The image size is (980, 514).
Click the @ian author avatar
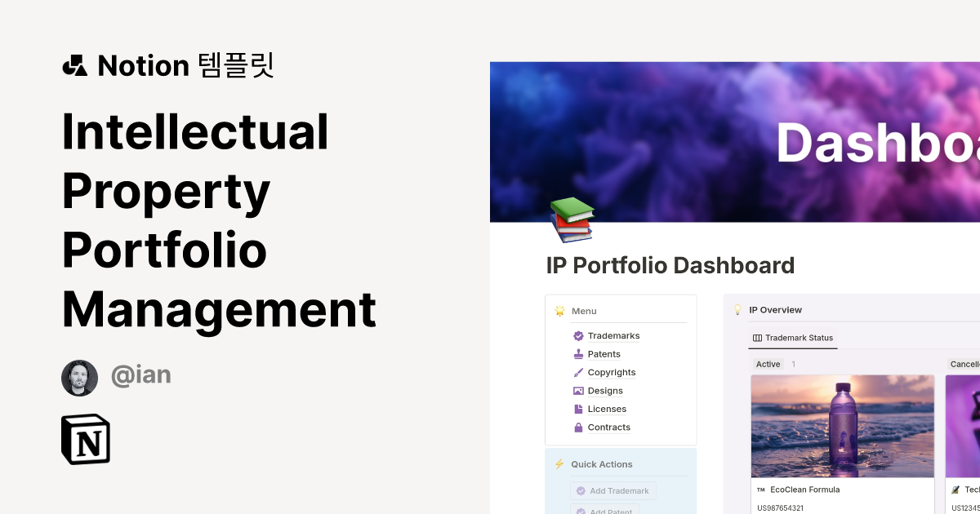tap(79, 377)
